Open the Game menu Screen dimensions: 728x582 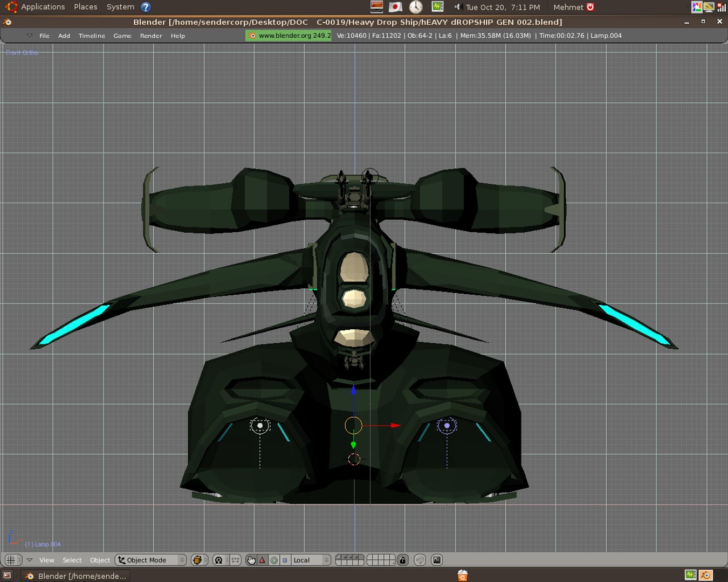point(122,36)
